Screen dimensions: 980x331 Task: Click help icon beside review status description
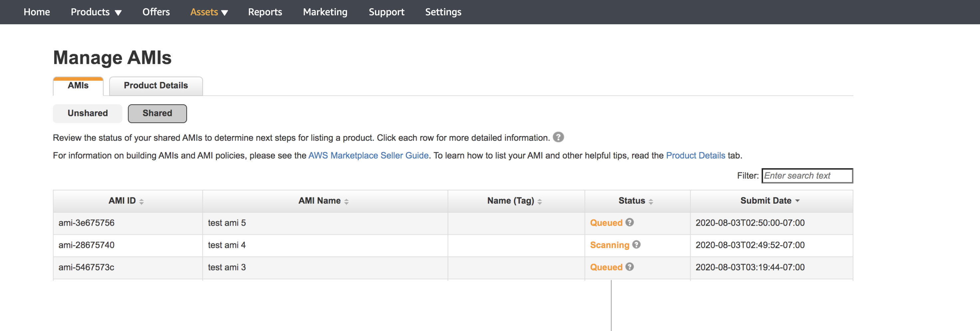coord(558,137)
